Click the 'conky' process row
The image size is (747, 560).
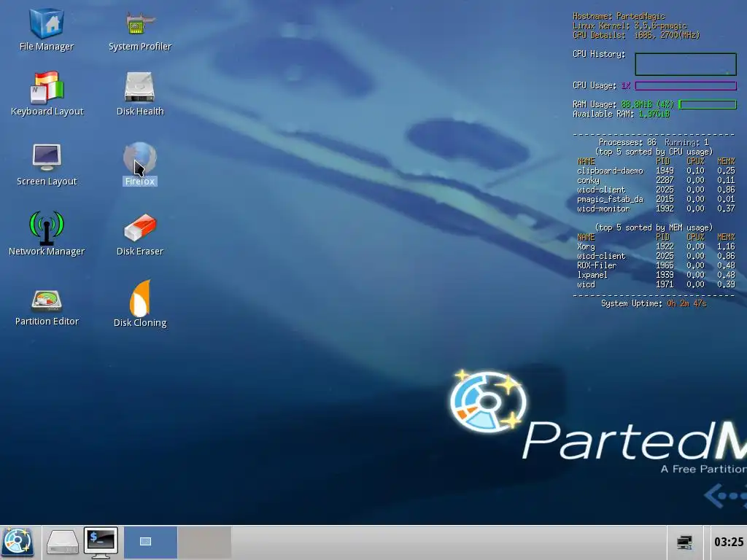click(656, 180)
